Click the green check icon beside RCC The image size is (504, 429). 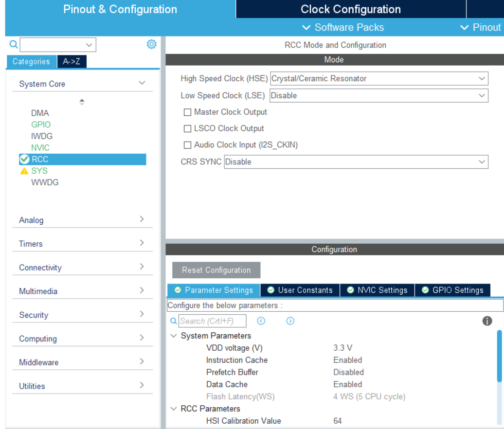24,160
